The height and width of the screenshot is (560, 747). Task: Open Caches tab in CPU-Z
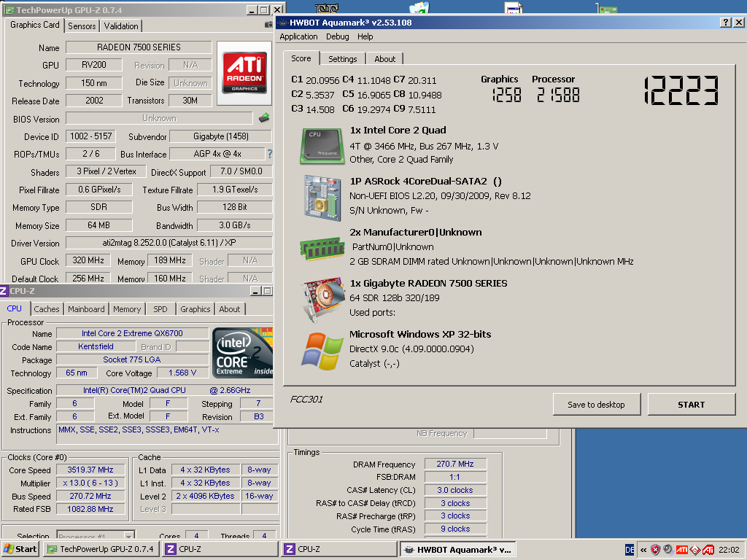[x=46, y=309]
